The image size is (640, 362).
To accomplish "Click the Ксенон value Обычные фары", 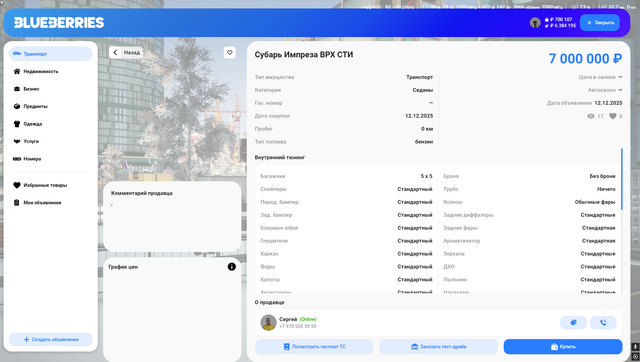I will [595, 202].
